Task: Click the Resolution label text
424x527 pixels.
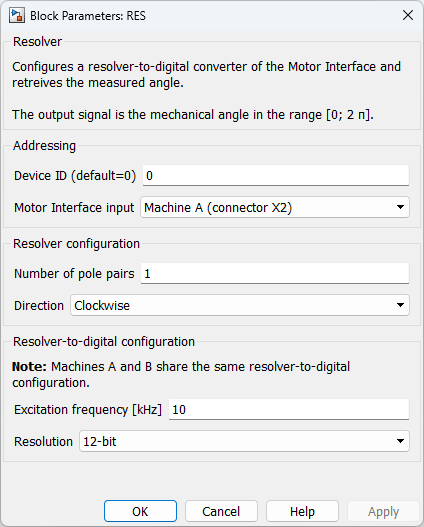Action: (x=43, y=441)
